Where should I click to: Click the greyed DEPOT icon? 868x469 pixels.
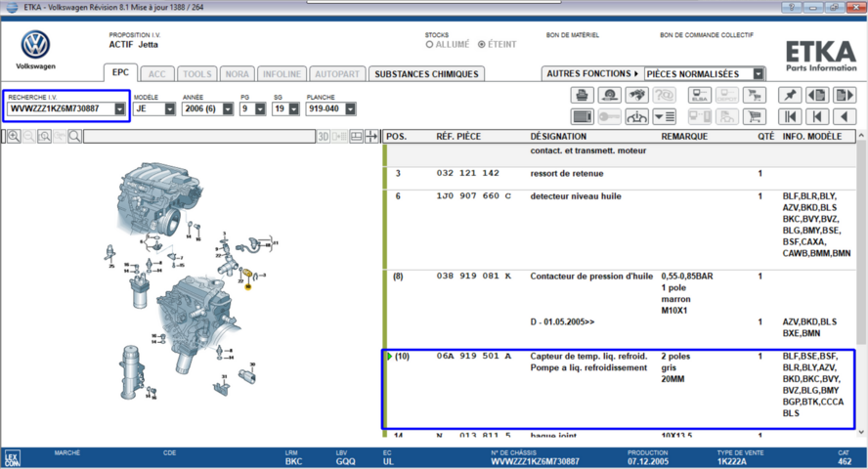(726, 95)
